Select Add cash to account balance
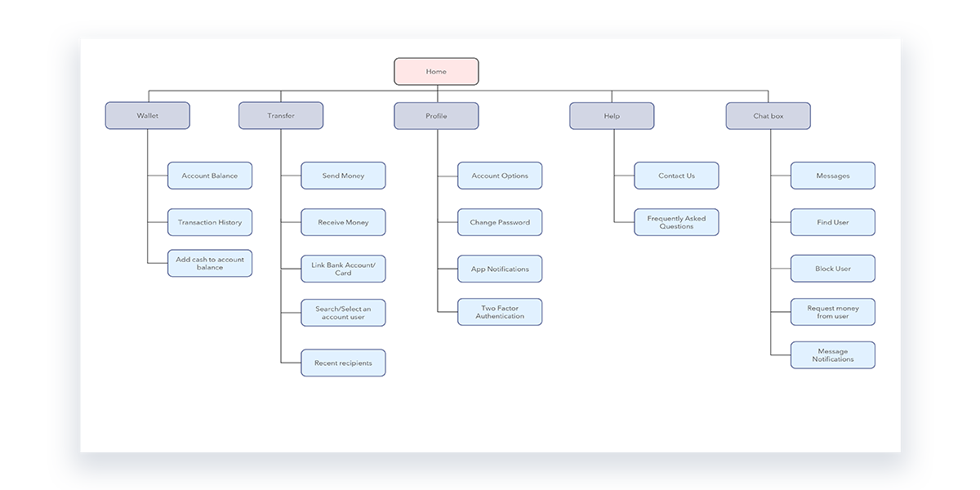Viewport: 980px width, 490px height. click(x=210, y=263)
